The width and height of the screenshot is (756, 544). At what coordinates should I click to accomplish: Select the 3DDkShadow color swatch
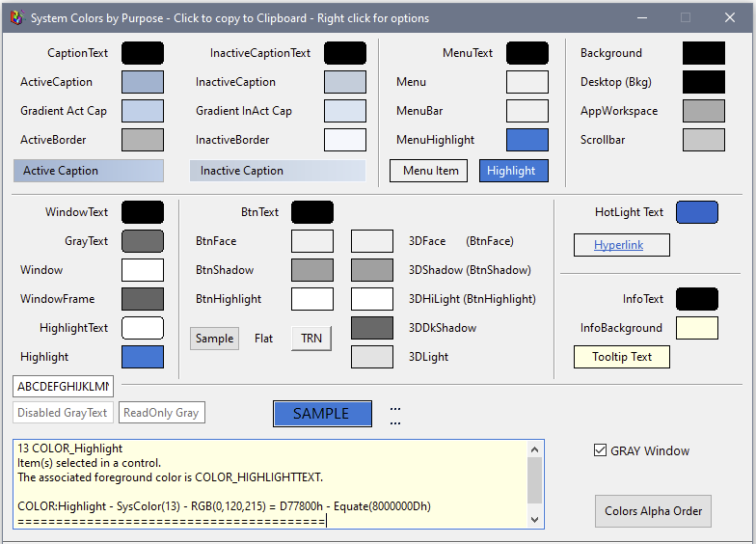(x=371, y=328)
